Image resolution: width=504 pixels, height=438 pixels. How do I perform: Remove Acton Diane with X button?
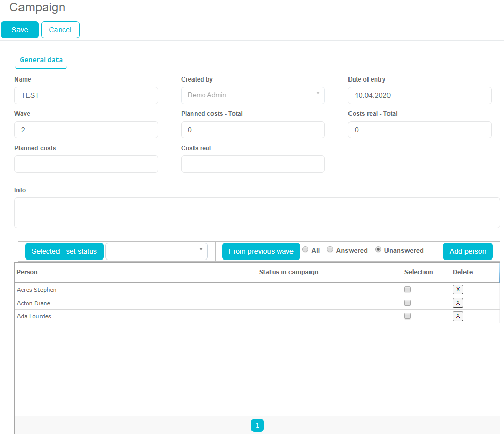458,303
